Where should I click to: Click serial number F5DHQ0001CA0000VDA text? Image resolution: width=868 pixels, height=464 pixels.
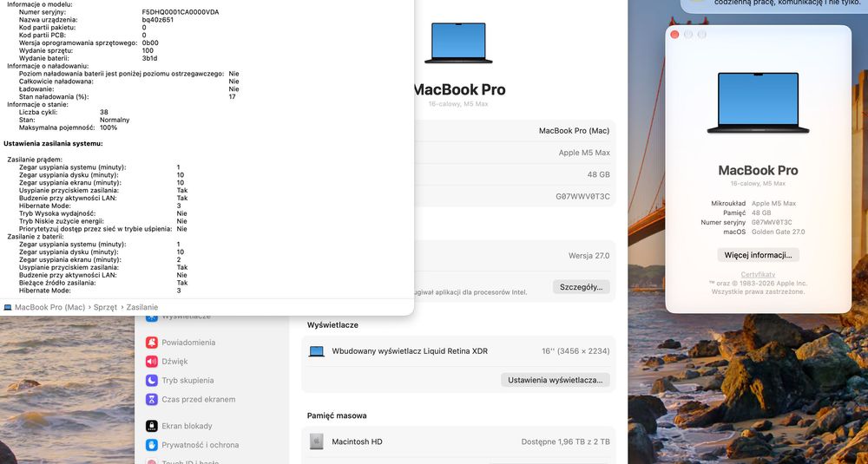click(x=181, y=11)
